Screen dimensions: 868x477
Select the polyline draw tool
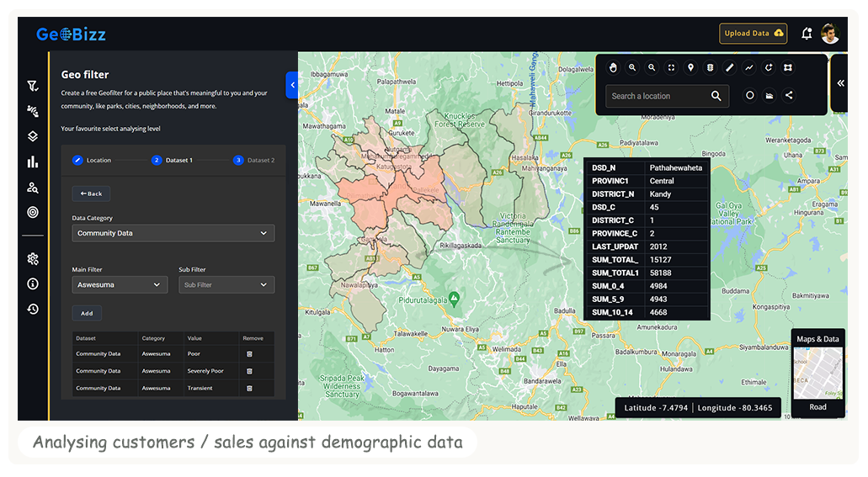(749, 67)
